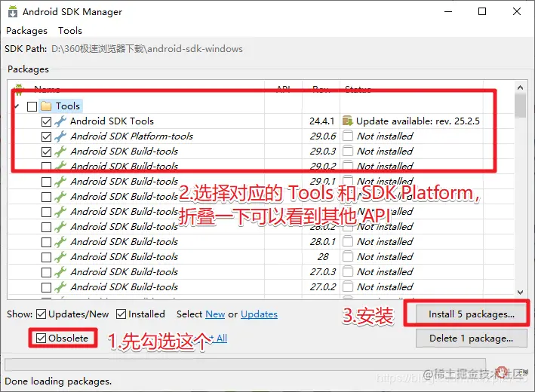Open the Tools menu
The width and height of the screenshot is (535, 392).
[70, 31]
